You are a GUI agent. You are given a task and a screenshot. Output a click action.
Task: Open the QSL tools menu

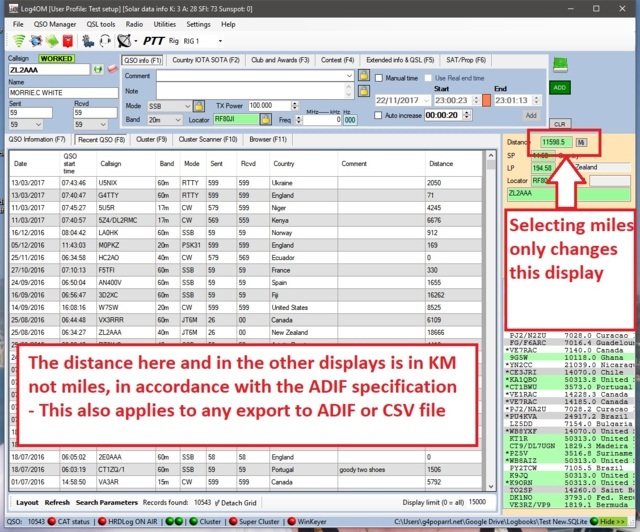pos(101,24)
